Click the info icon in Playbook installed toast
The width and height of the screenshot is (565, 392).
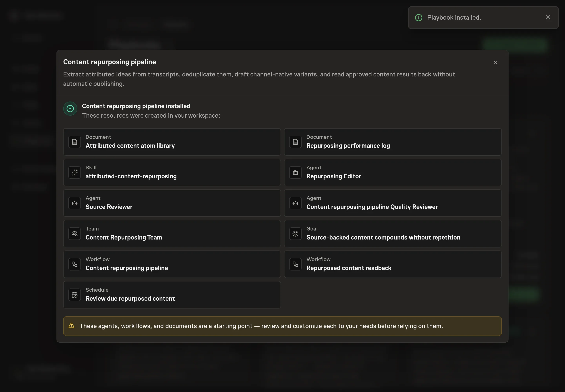click(x=418, y=18)
